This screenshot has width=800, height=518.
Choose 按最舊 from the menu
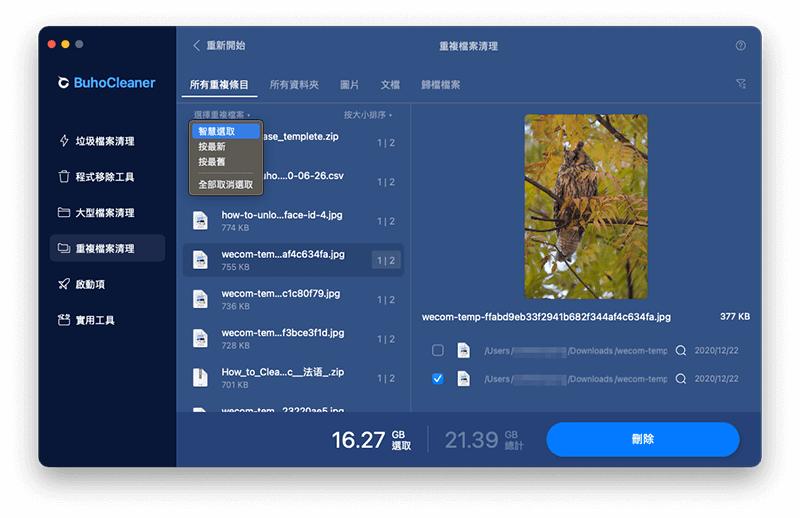pyautogui.click(x=226, y=162)
